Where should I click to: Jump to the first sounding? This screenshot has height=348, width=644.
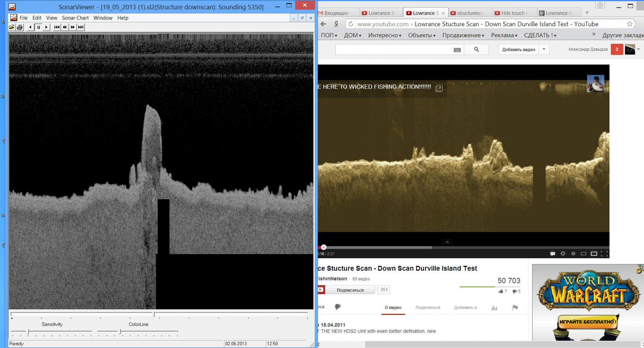tap(57, 27)
